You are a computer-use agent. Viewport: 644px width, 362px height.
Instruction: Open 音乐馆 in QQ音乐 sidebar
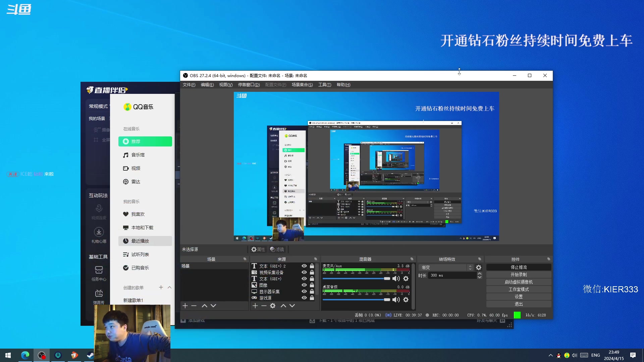click(145, 155)
